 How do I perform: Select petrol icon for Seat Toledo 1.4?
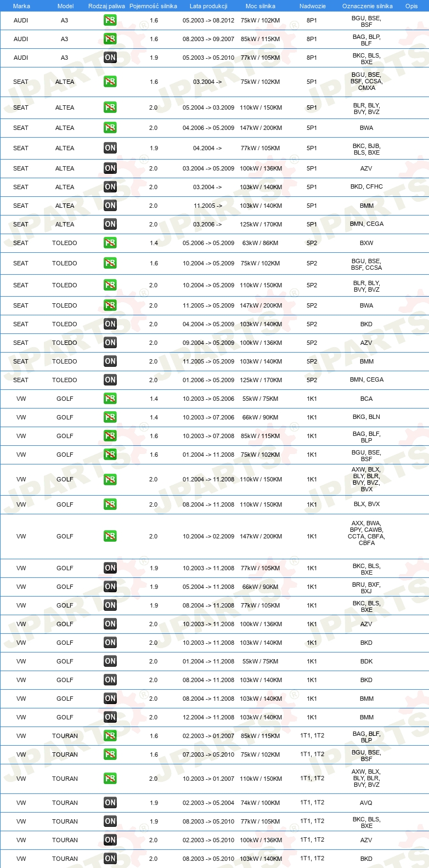click(110, 243)
